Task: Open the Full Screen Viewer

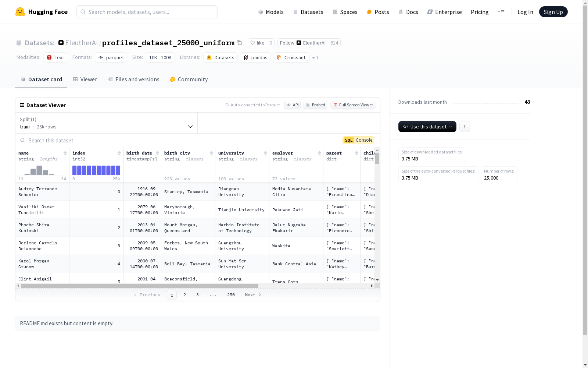Action: pos(353,105)
